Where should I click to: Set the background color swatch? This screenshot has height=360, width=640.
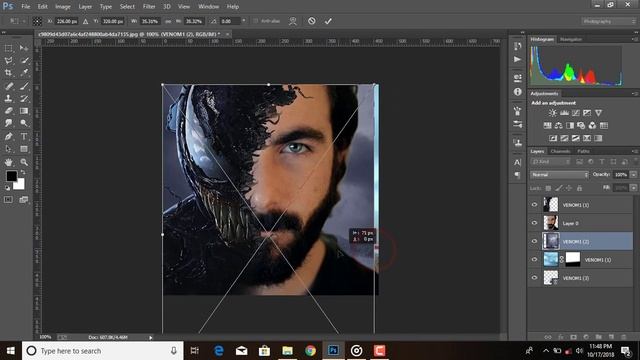point(19,184)
